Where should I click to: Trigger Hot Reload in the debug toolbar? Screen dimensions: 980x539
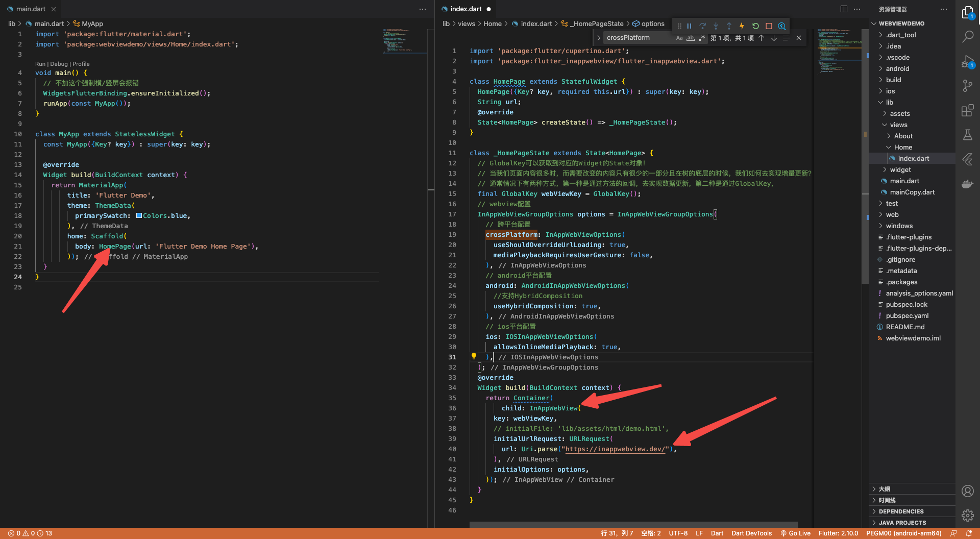click(743, 26)
